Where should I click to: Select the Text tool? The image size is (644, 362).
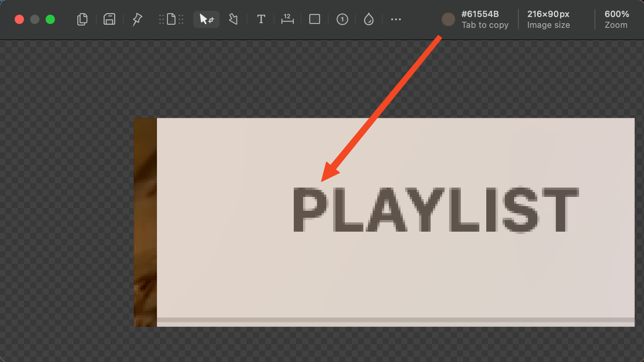(261, 19)
